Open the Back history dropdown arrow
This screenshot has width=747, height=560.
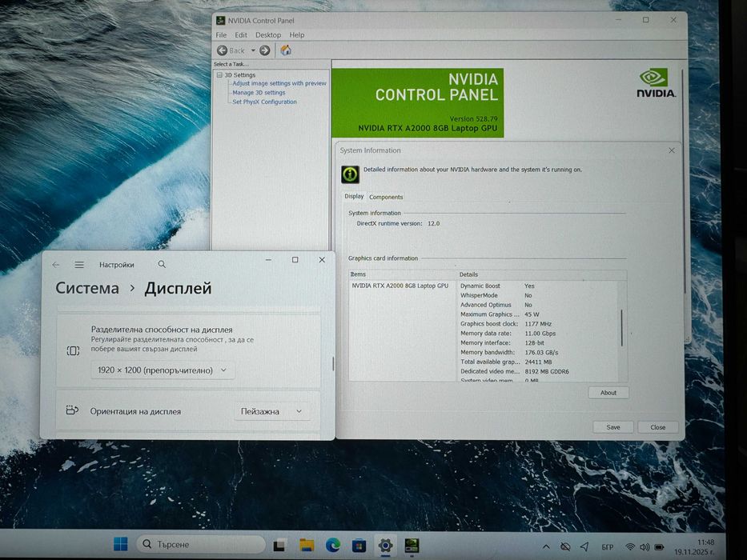pyautogui.click(x=253, y=50)
